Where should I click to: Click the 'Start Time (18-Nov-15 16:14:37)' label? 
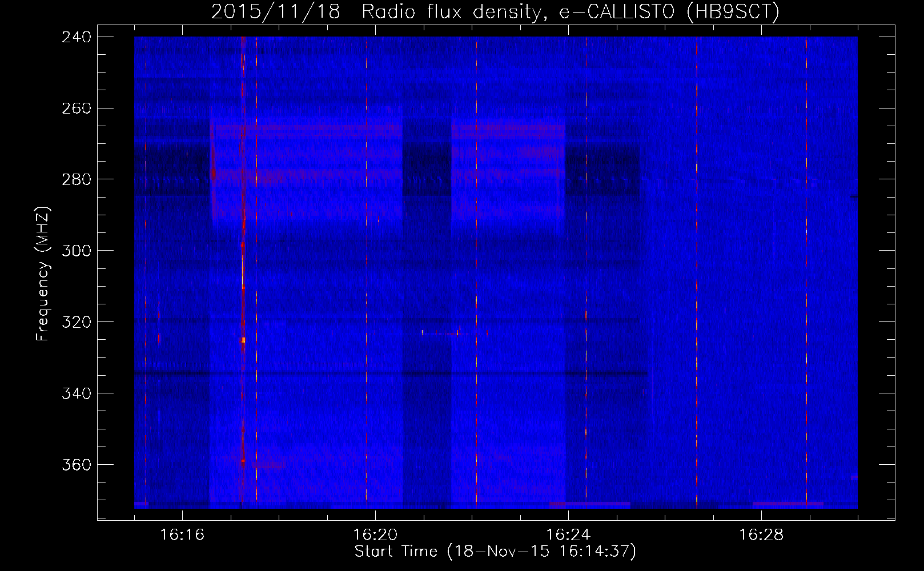[495, 552]
